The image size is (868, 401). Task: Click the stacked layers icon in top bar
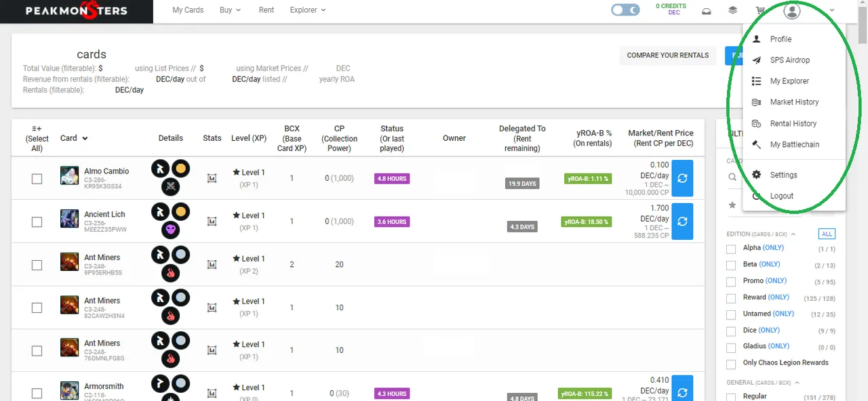pyautogui.click(x=733, y=11)
